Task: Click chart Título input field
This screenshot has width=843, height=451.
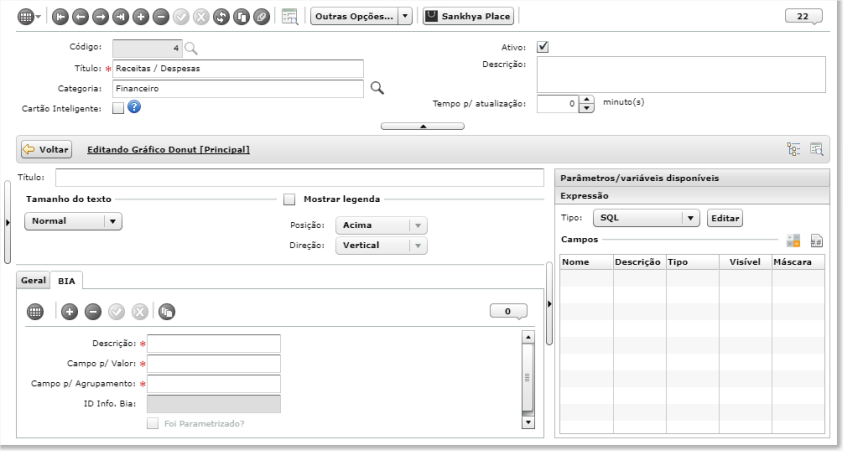Action: point(299,177)
